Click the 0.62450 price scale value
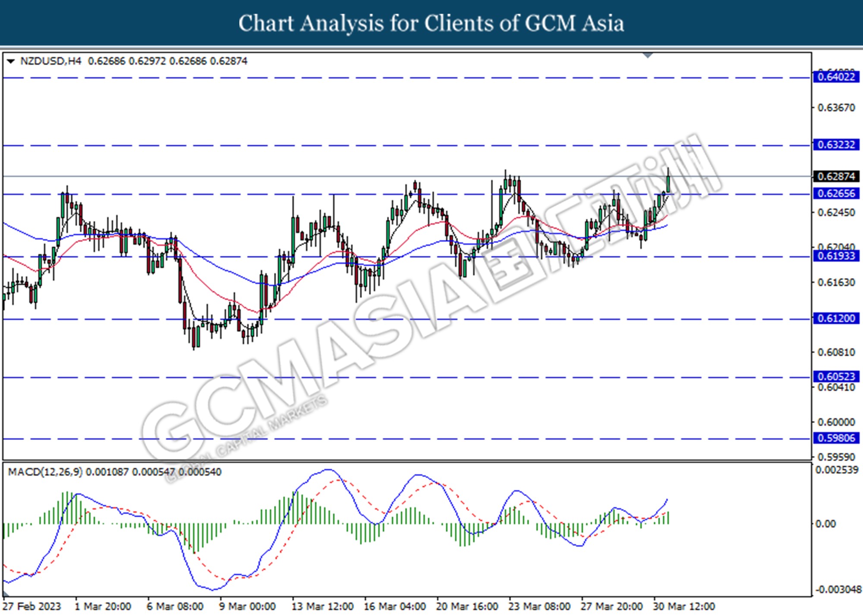The width and height of the screenshot is (863, 616). click(x=836, y=213)
